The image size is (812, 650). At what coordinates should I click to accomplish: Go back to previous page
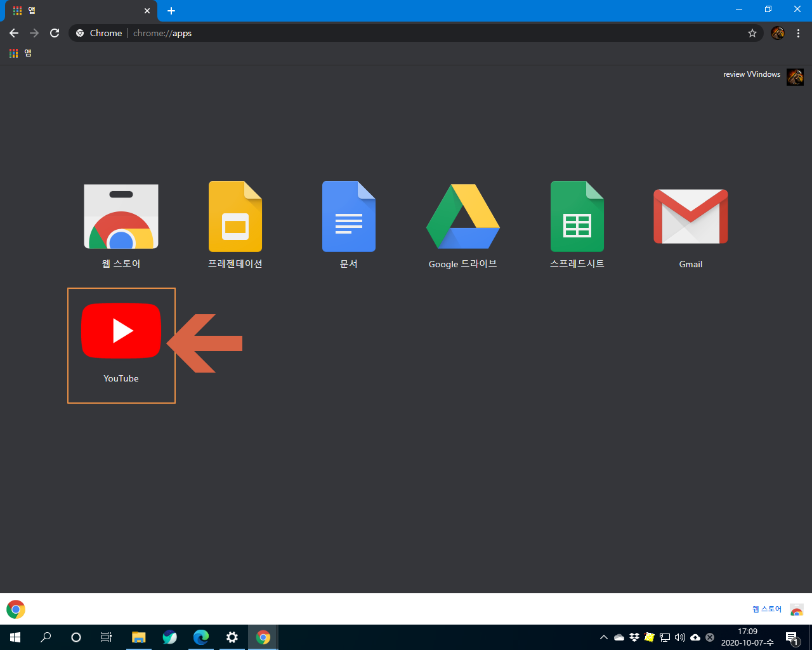[14, 33]
